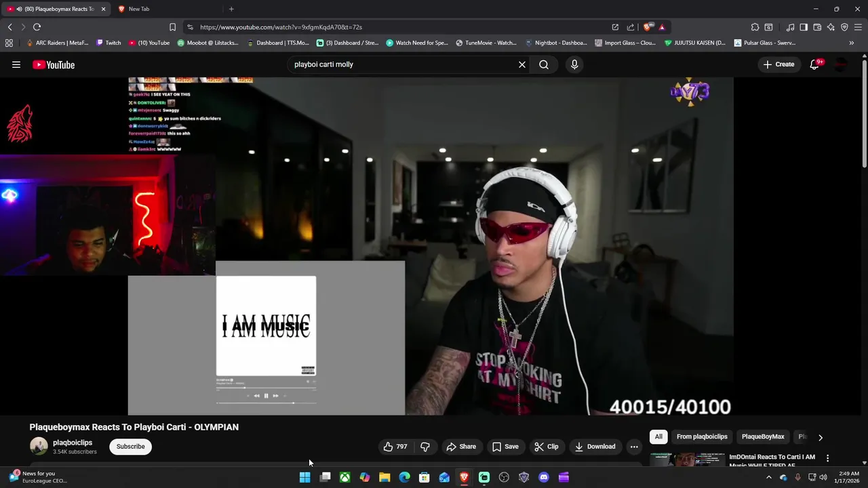
Task: Open the Nightbot Dashboard bookmark
Action: click(556, 43)
